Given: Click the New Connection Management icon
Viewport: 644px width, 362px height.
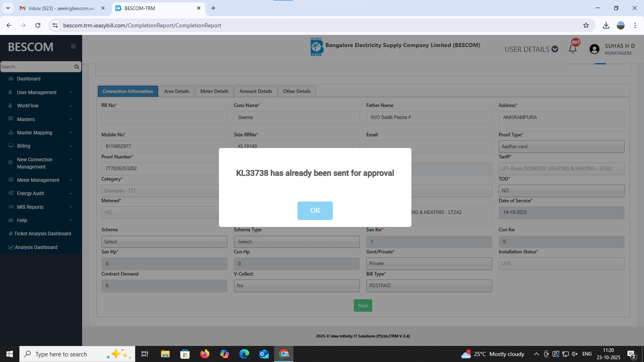Looking at the screenshot, I should tap(10, 162).
